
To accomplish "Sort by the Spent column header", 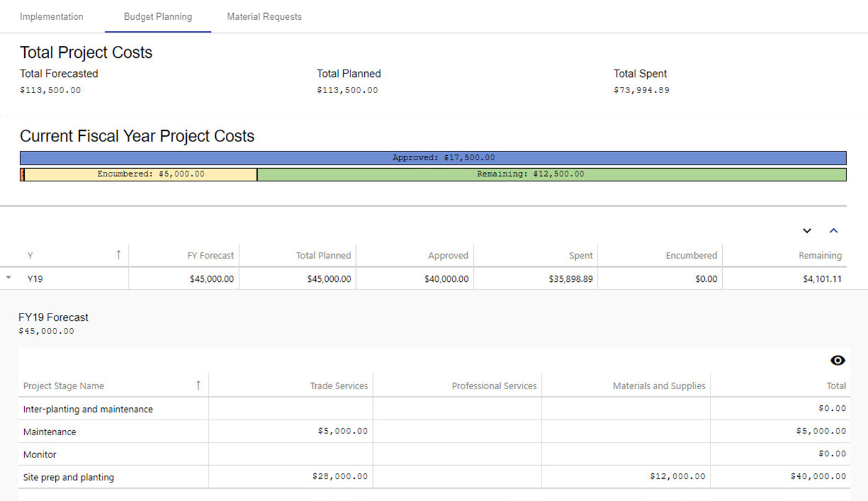I will [x=581, y=256].
